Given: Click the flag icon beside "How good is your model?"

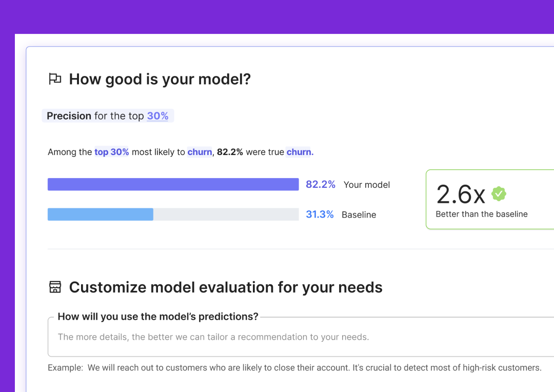Looking at the screenshot, I should click(x=55, y=79).
